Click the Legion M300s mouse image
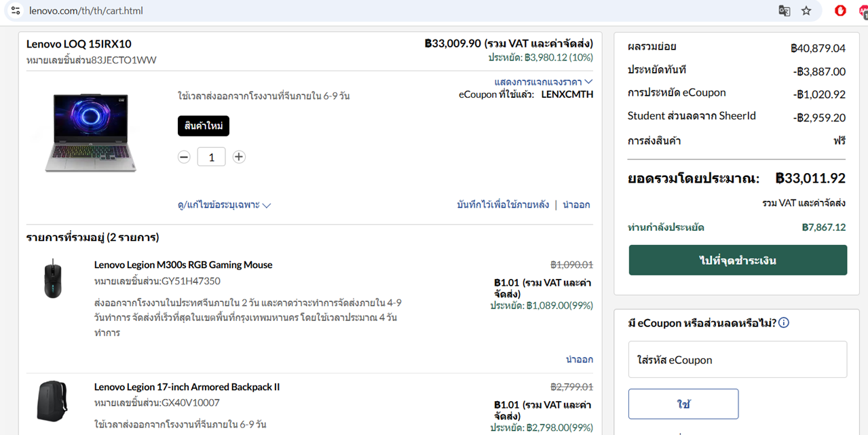868x435 pixels. 52,278
